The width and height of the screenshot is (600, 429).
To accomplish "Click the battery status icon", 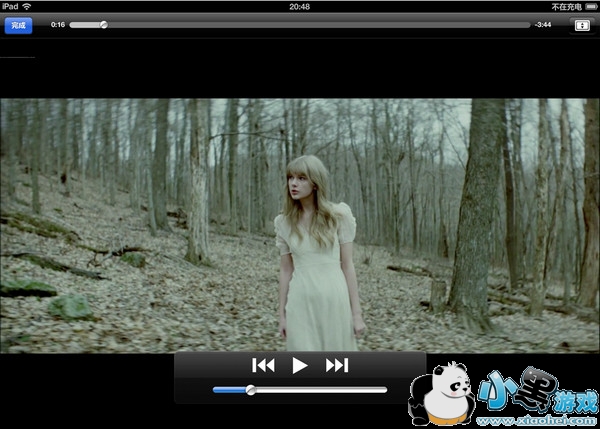I will coord(591,7).
